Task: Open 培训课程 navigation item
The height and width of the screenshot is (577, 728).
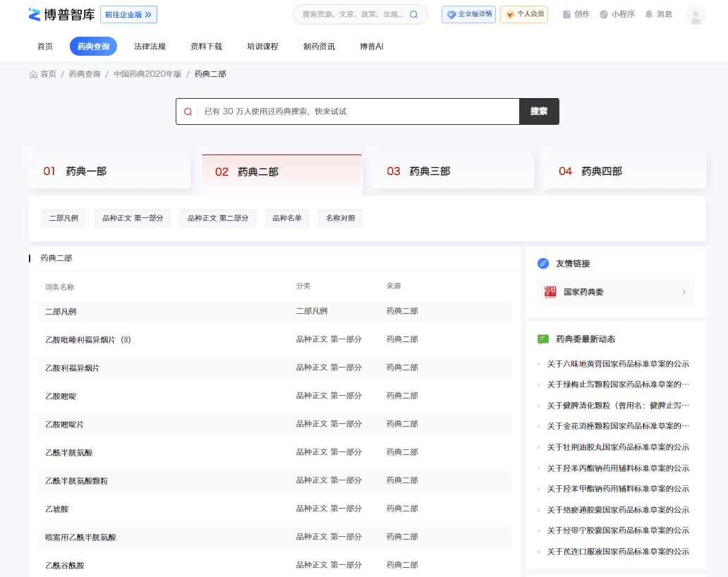Action: (x=262, y=47)
